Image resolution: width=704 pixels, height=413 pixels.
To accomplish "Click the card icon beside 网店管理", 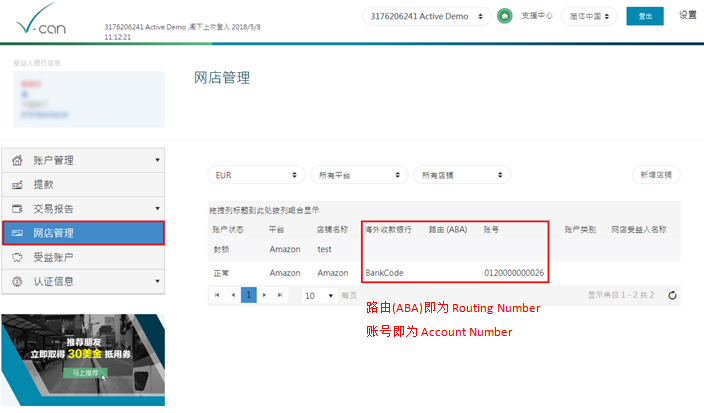I will [x=17, y=233].
